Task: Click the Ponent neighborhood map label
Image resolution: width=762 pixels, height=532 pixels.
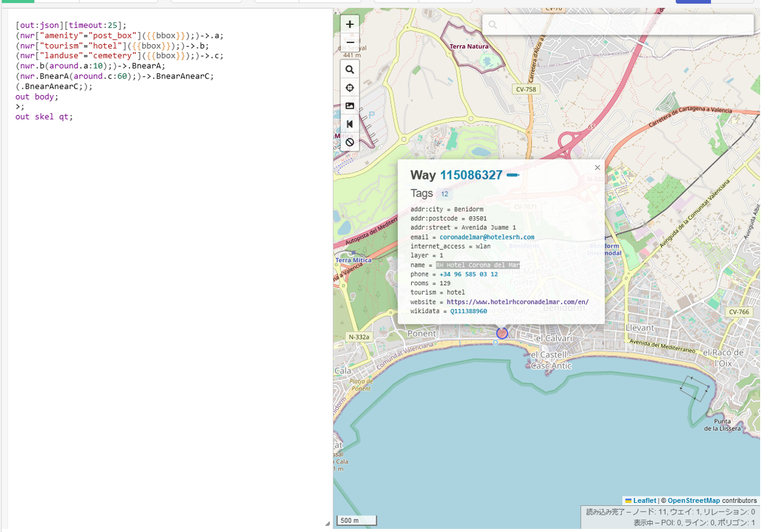Action: pyautogui.click(x=421, y=333)
